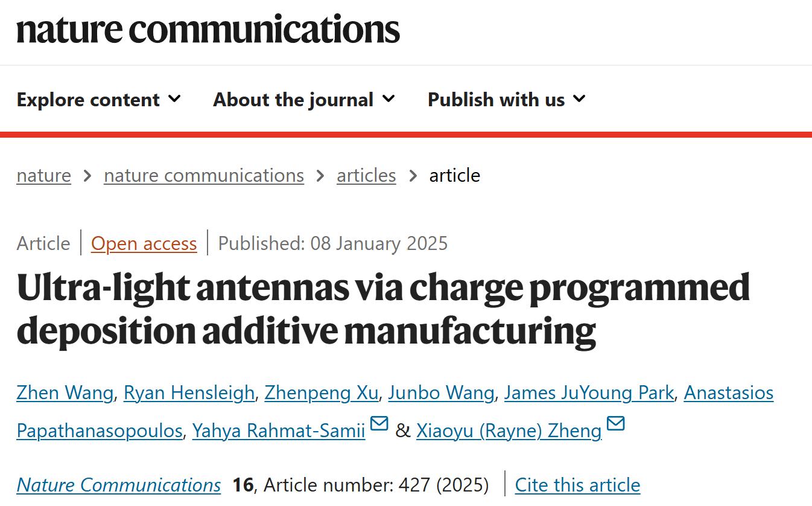Click Yahya Rahmat-Samii author name
812x506 pixels.
279,431
